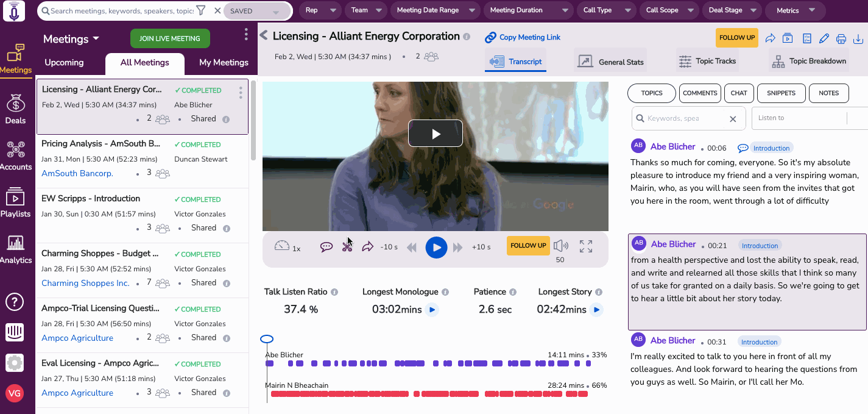
Task: Click Mairin N Bheachain's red talk timeline
Action: pyautogui.click(x=429, y=394)
